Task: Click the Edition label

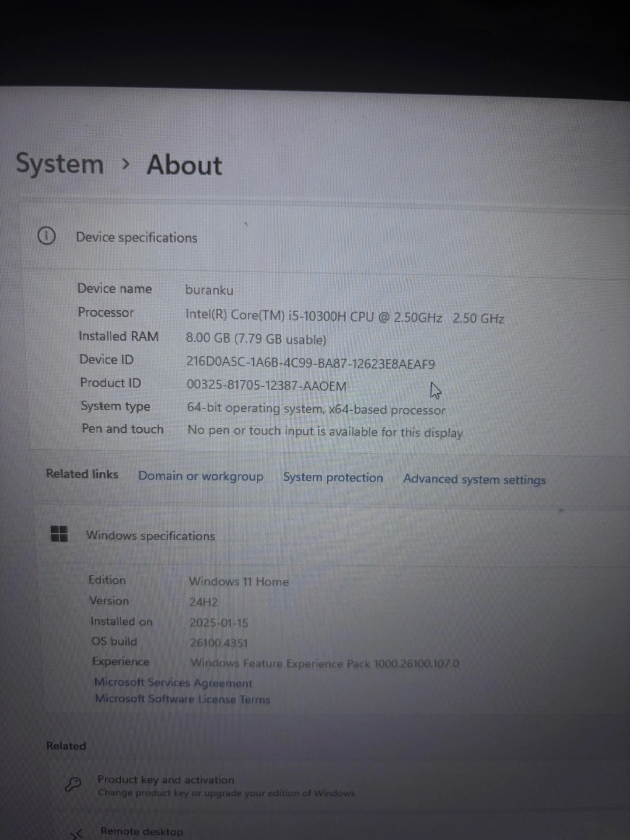Action: click(x=107, y=580)
